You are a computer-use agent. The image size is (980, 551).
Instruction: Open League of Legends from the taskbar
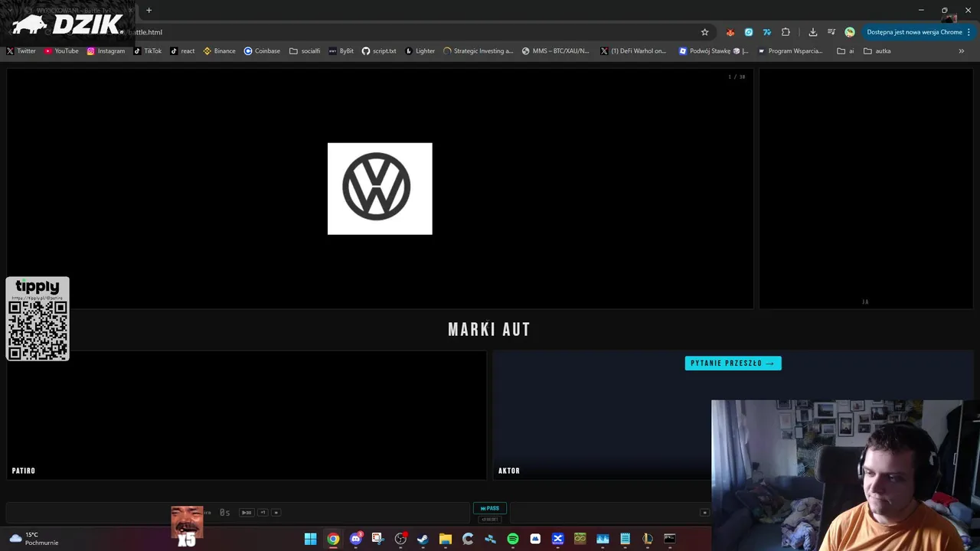[647, 539]
